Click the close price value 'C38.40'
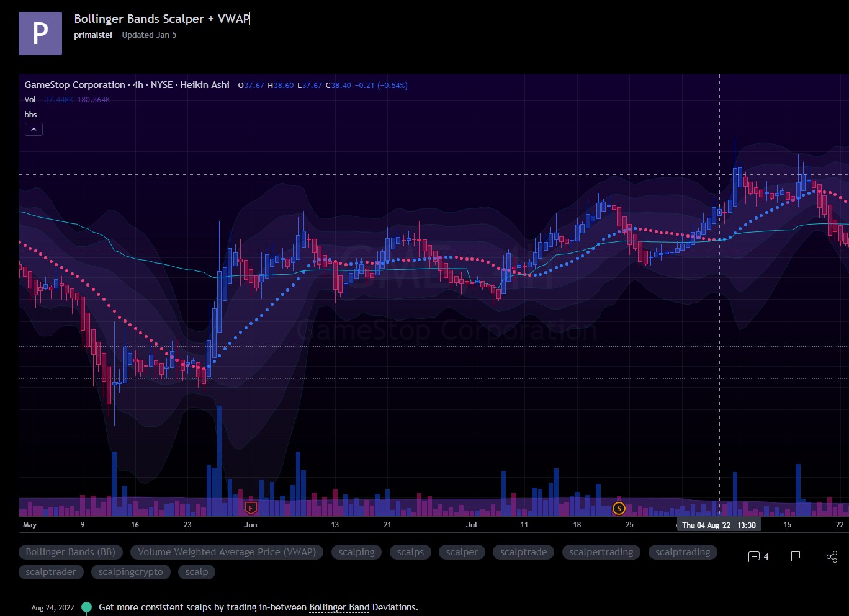Viewport: 849px width, 616px height. coord(338,86)
